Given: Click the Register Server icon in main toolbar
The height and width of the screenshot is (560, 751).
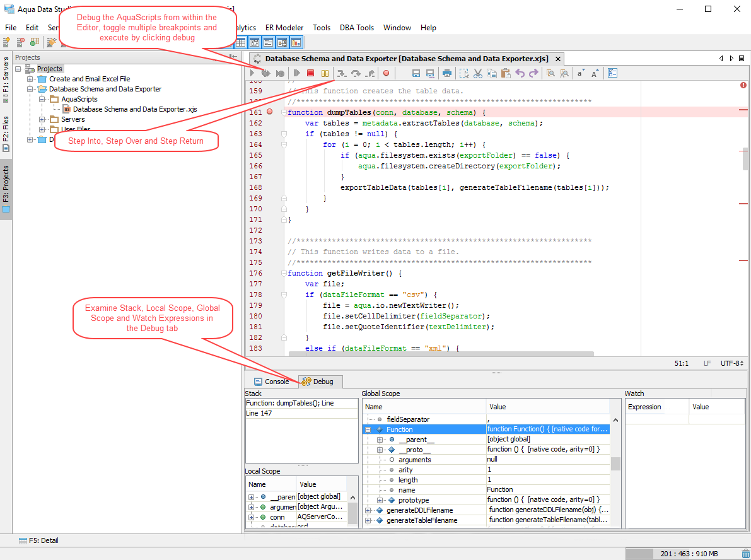Looking at the screenshot, I should pyautogui.click(x=7, y=43).
